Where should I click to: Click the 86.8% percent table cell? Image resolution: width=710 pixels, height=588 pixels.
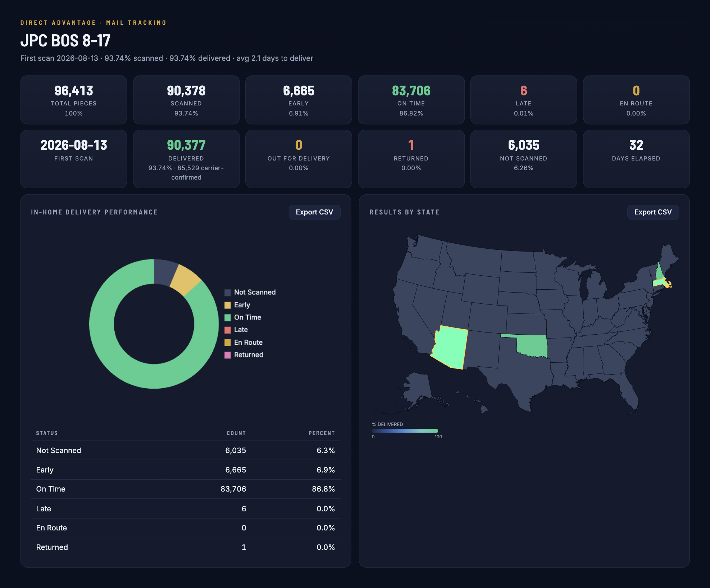point(323,489)
